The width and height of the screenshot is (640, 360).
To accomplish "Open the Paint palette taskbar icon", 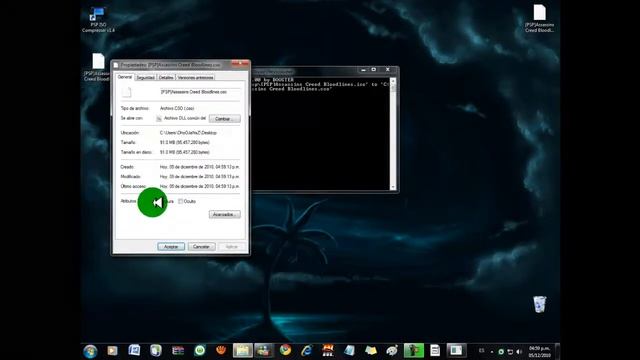I will (x=392, y=351).
